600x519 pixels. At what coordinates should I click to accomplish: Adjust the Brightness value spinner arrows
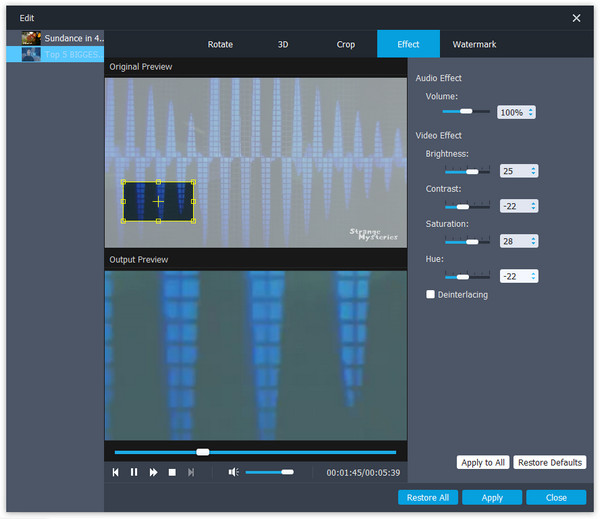[x=533, y=171]
